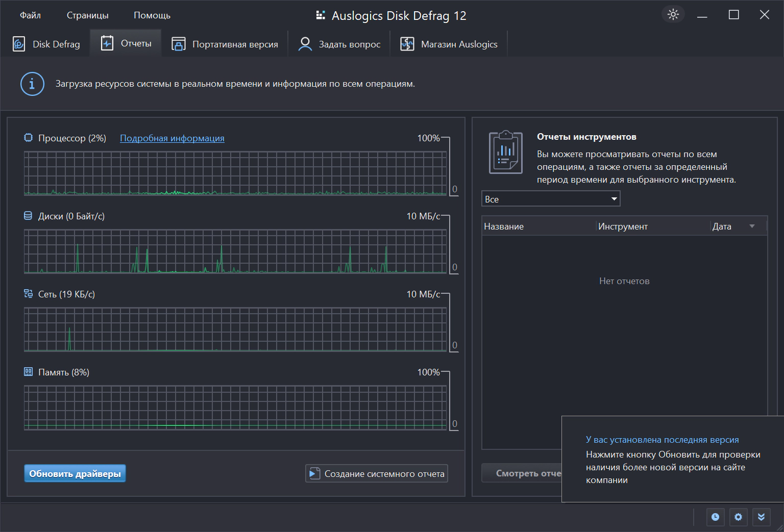The width and height of the screenshot is (784, 532).
Task: Click the Сеть network icon
Action: 28,294
